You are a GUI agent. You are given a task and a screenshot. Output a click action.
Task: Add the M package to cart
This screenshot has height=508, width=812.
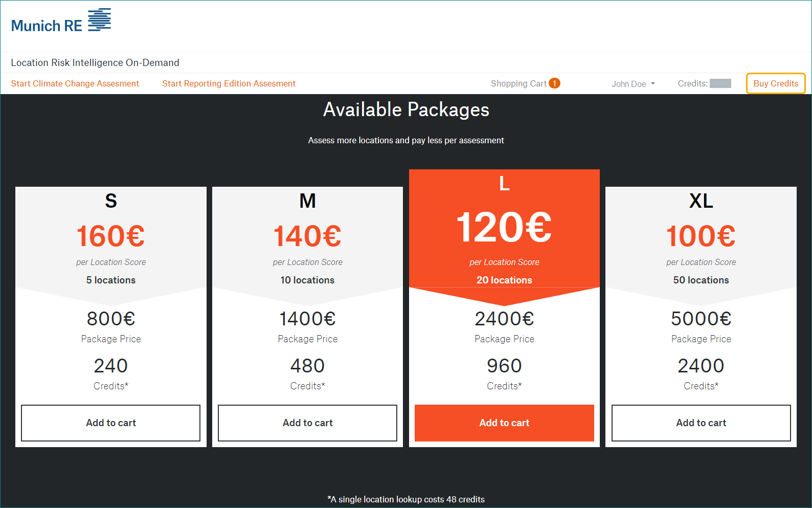coord(308,423)
